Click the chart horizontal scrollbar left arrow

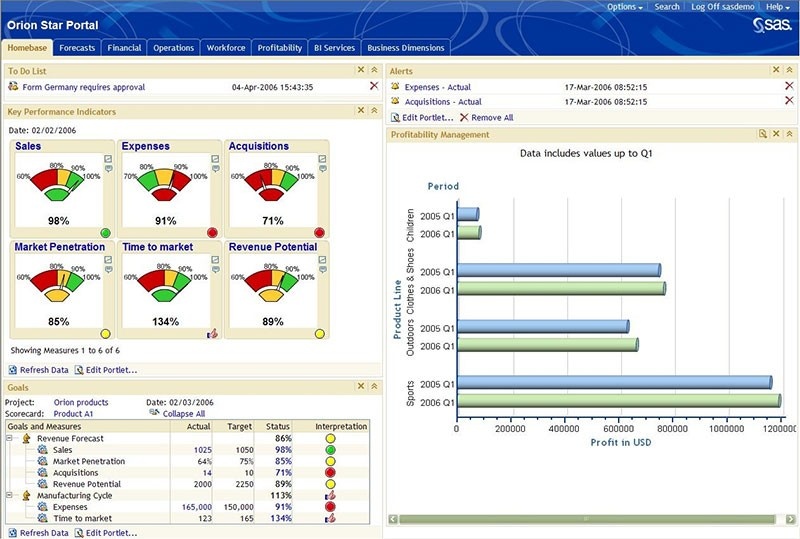coord(393,519)
